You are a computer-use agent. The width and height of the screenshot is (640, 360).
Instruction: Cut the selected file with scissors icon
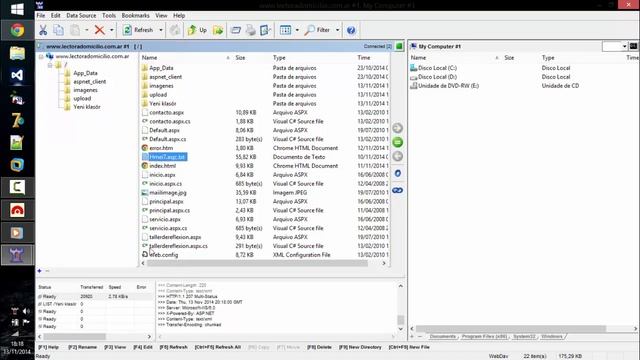(43, 30)
